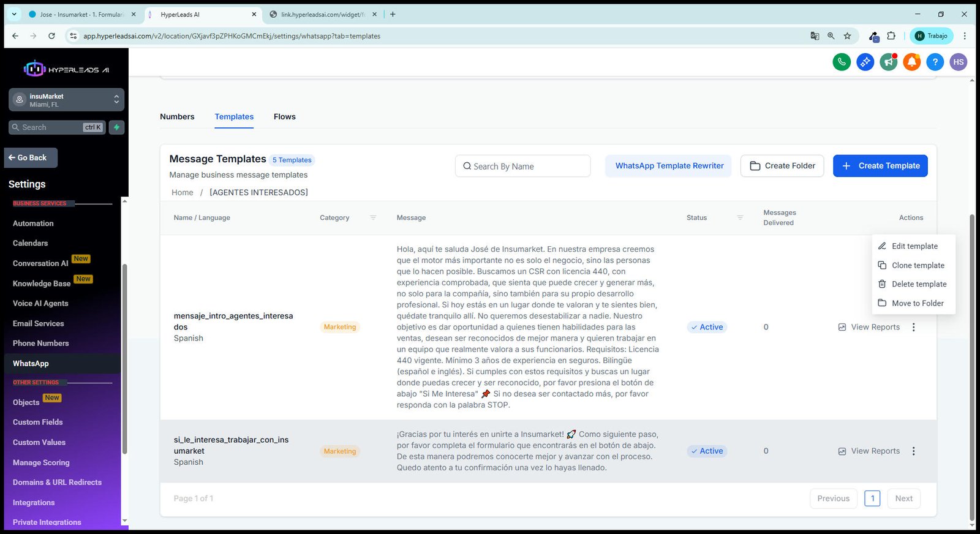This screenshot has width=980, height=534.
Task: Bookmark this page with star icon
Action: pos(848,36)
